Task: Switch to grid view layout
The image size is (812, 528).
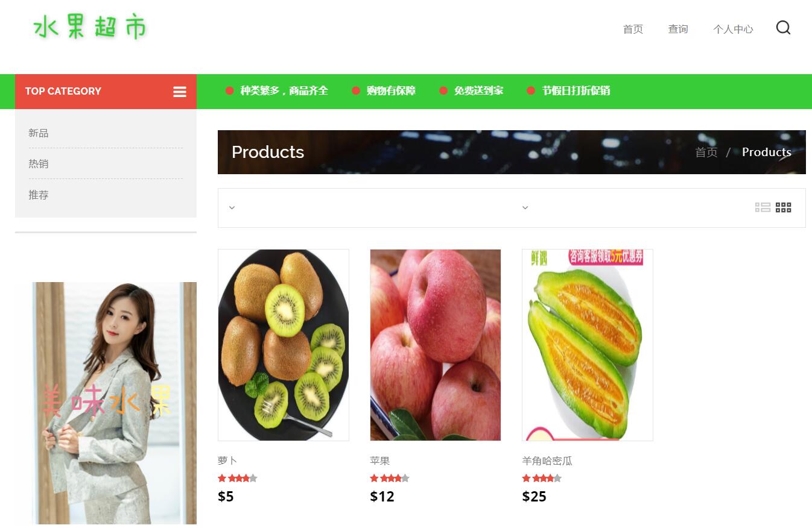Action: (783, 207)
